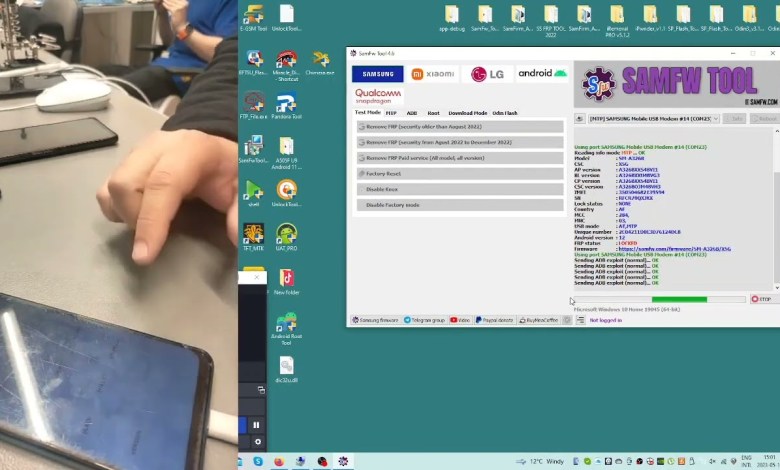Open the Pandora Tool desktop shortcut
This screenshot has height=470, width=780.
[286, 106]
